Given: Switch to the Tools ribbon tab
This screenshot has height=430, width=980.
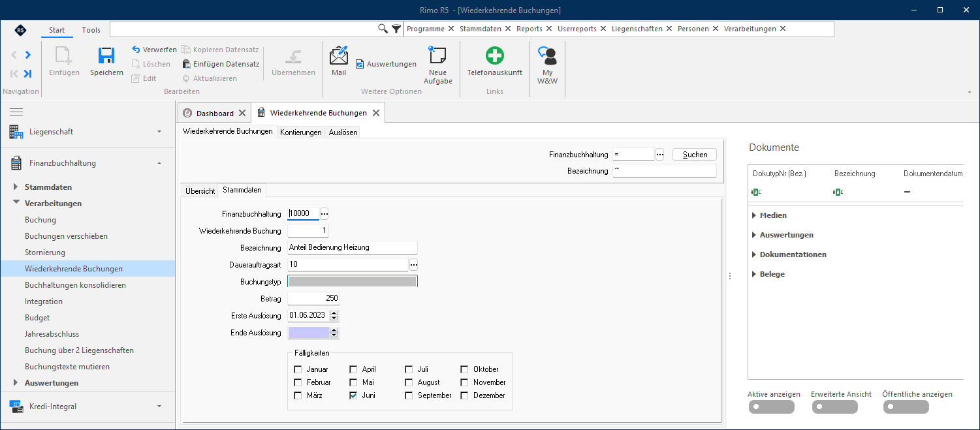Looking at the screenshot, I should click(91, 30).
